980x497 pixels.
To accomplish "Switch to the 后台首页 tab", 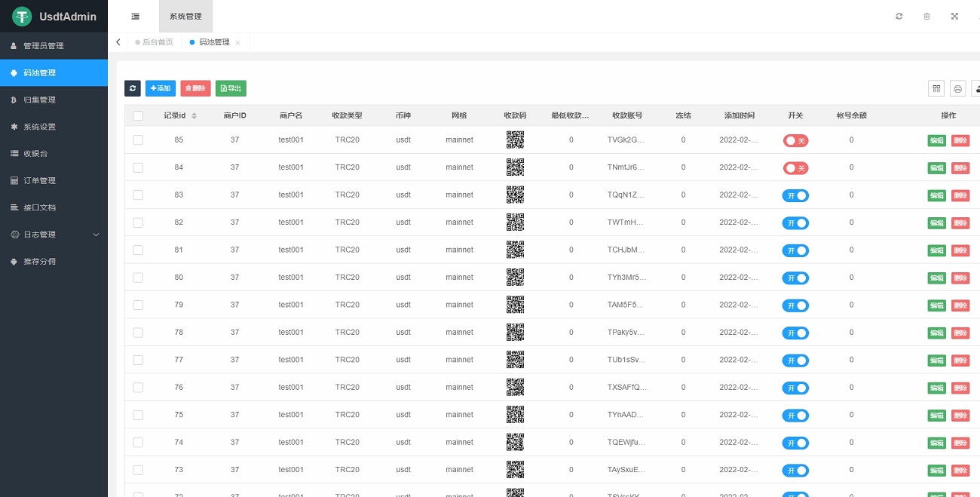I will click(x=158, y=42).
